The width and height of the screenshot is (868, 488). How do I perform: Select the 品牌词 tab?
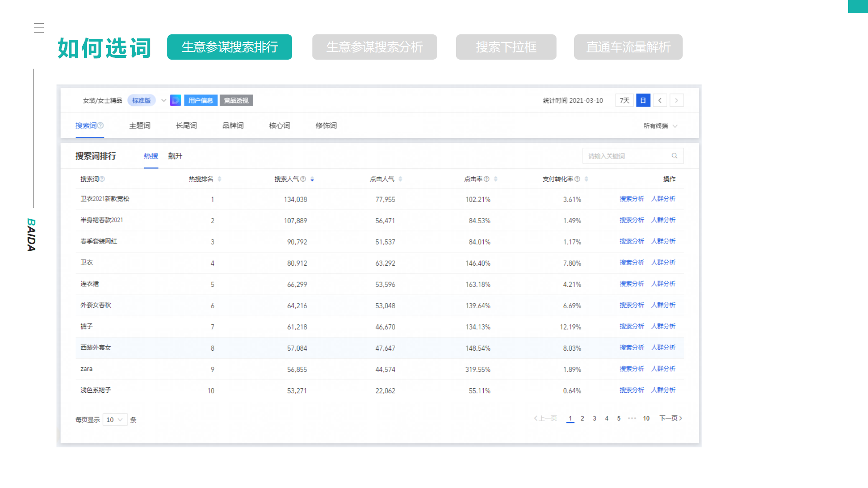[x=232, y=125]
